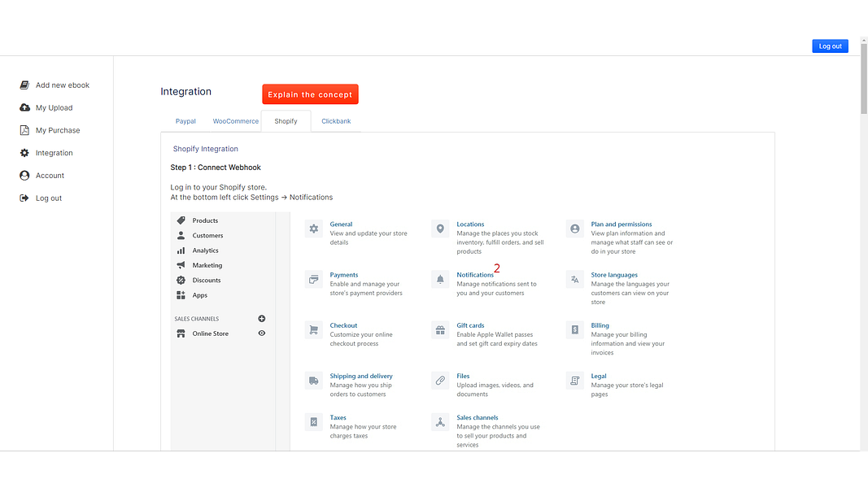Open the Checkout settings link
This screenshot has height=488, width=868.
(343, 325)
